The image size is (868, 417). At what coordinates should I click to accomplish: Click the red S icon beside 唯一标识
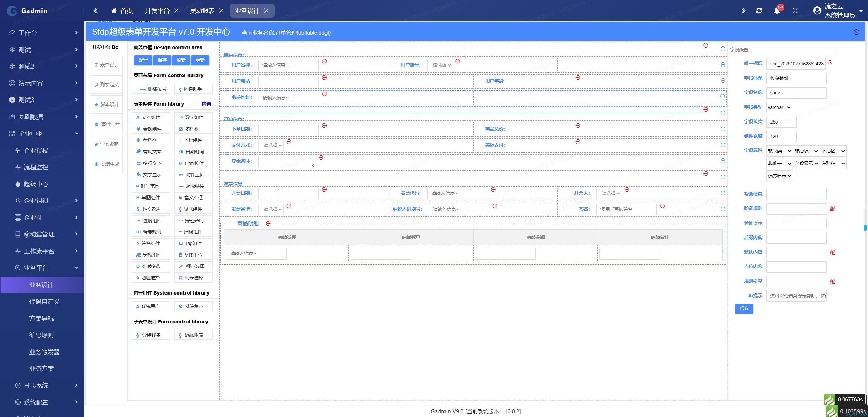(830, 63)
